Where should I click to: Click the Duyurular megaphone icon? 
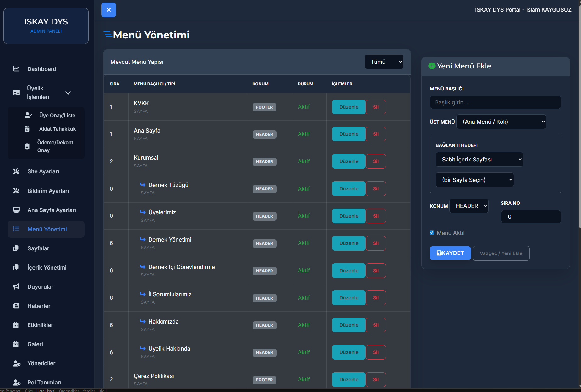coord(16,286)
